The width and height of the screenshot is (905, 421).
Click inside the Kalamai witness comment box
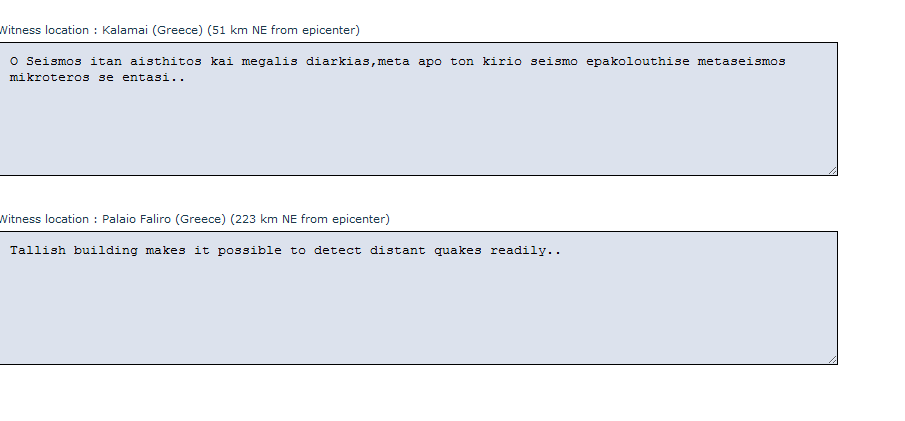click(x=418, y=130)
